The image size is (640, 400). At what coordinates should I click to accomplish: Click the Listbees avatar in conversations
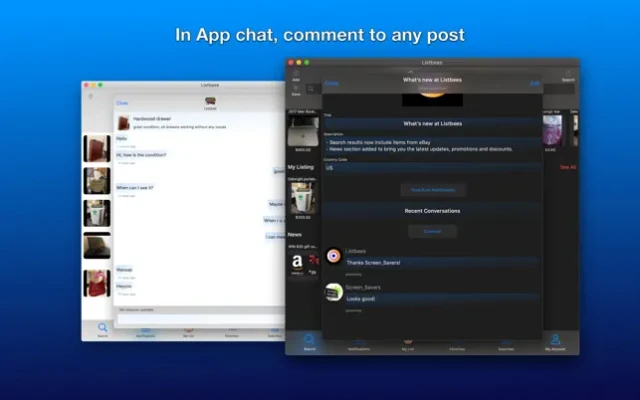pos(333,256)
